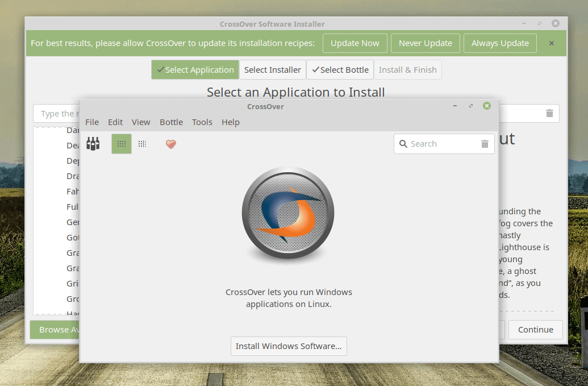Clear installer search with trash icon
588x386 pixels.
(x=549, y=113)
